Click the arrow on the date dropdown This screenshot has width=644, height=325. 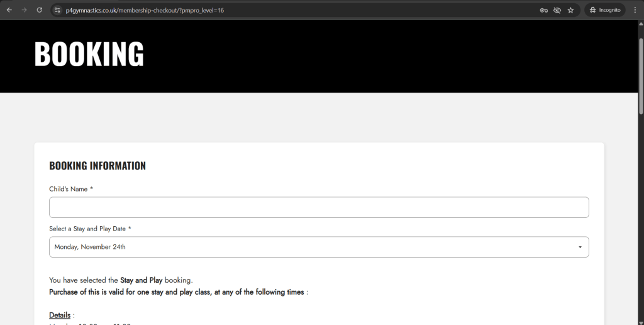click(580, 247)
